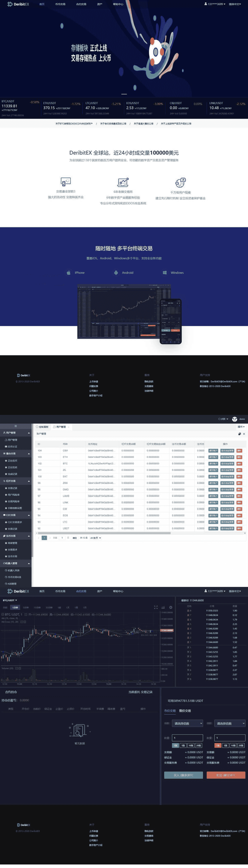Click 调节账户 button in the ETH row
The height and width of the screenshot is (868, 248).
pos(213,457)
